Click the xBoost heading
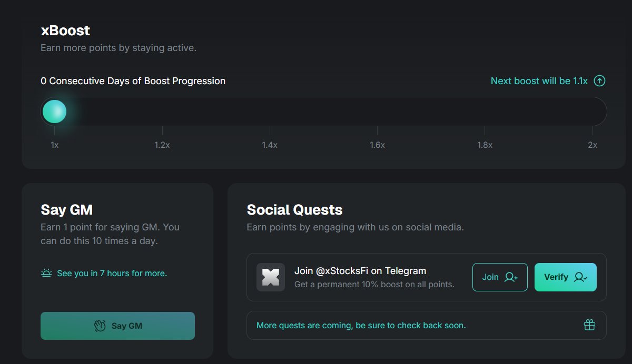632x364 pixels. tap(65, 31)
